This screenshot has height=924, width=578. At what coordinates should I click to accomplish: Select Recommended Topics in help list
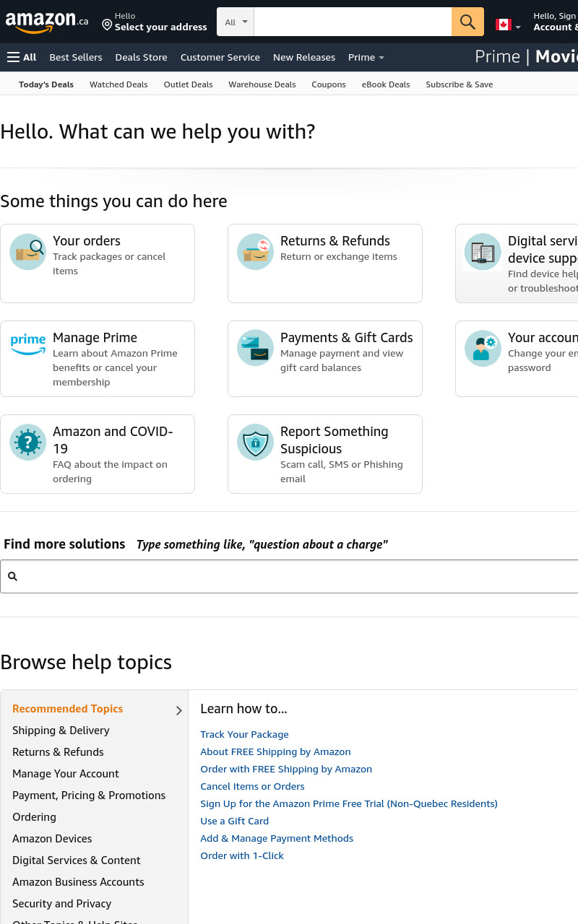tap(67, 709)
